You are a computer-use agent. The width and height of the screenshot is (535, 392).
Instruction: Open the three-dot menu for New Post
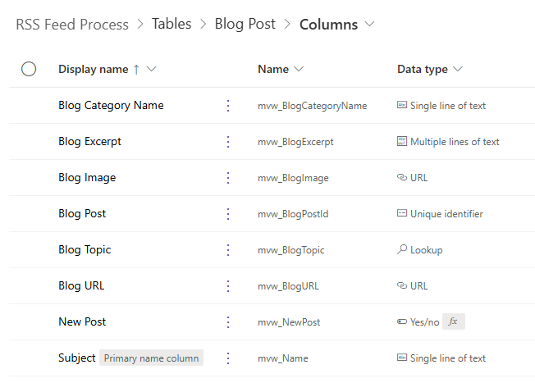(228, 322)
